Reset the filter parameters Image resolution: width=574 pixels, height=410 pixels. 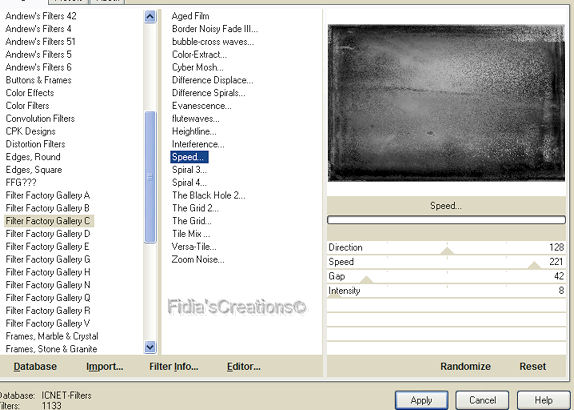point(533,366)
